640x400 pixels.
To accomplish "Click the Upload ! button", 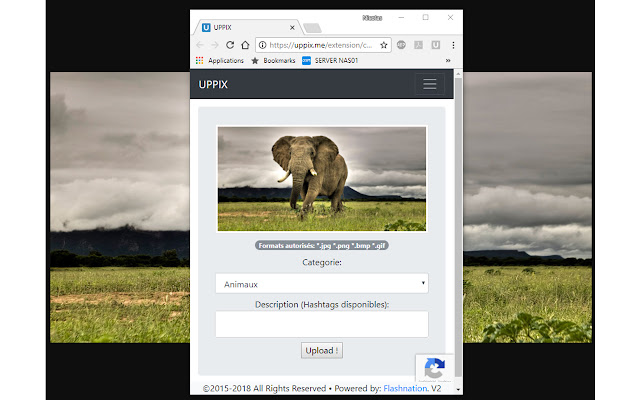I will coord(322,350).
